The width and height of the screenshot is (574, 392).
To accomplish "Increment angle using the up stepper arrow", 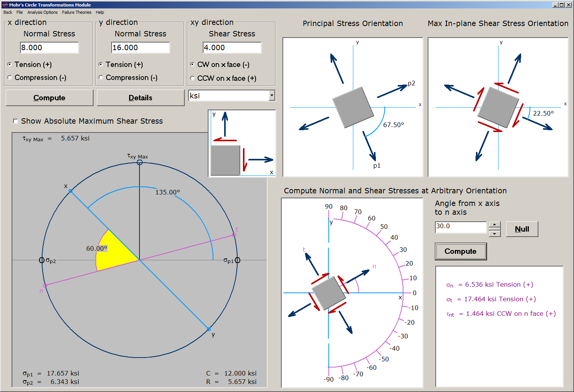I will pos(495,224).
